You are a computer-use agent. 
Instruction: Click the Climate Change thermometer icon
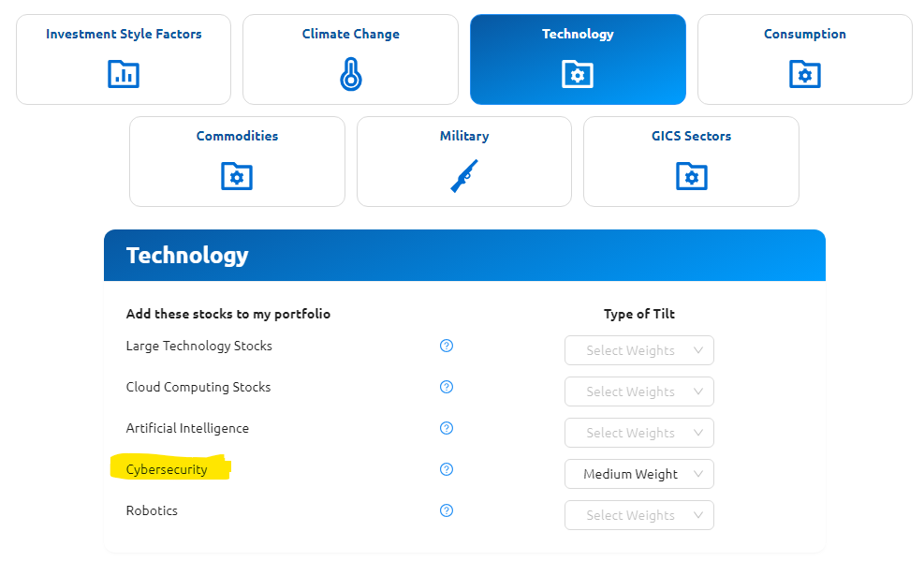(351, 74)
